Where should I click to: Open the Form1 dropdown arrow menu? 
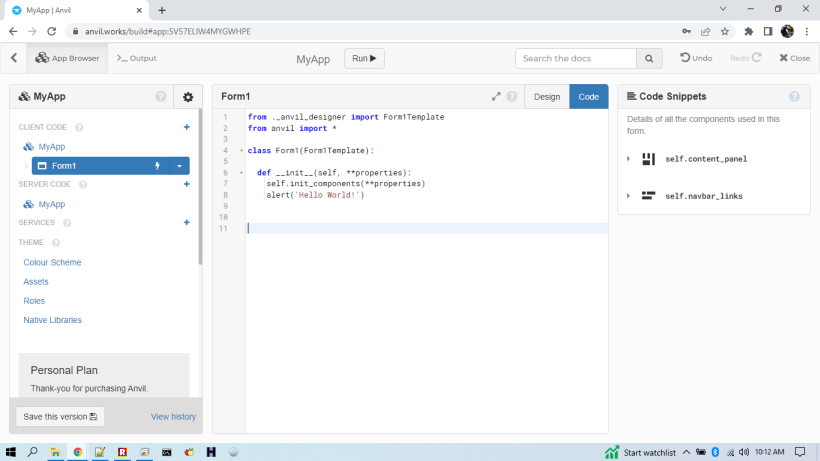click(179, 166)
